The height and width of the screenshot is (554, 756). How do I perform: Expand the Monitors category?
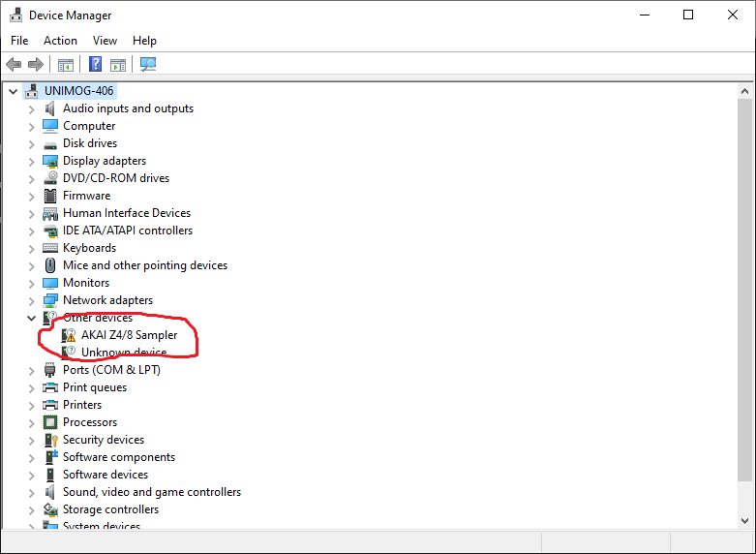pyautogui.click(x=31, y=284)
